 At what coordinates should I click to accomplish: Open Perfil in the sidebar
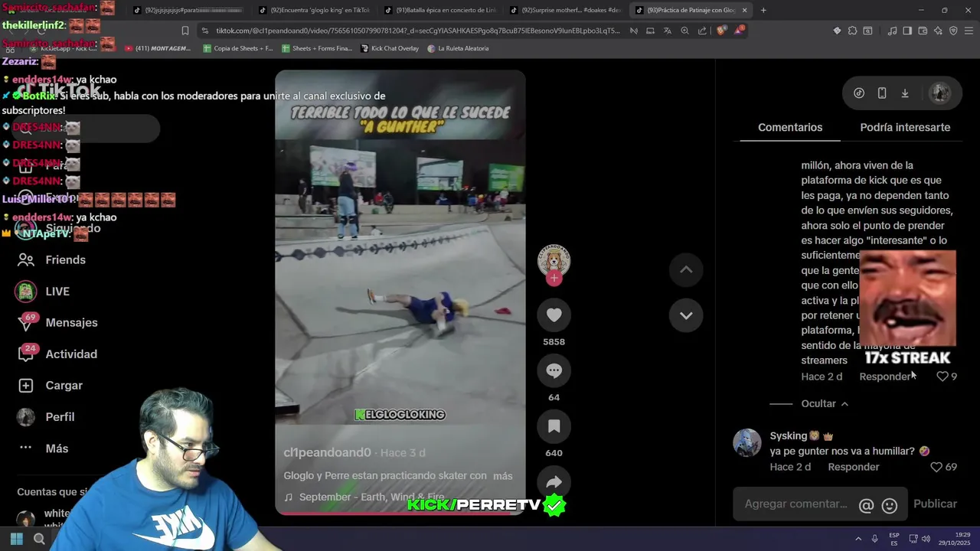coord(47,417)
